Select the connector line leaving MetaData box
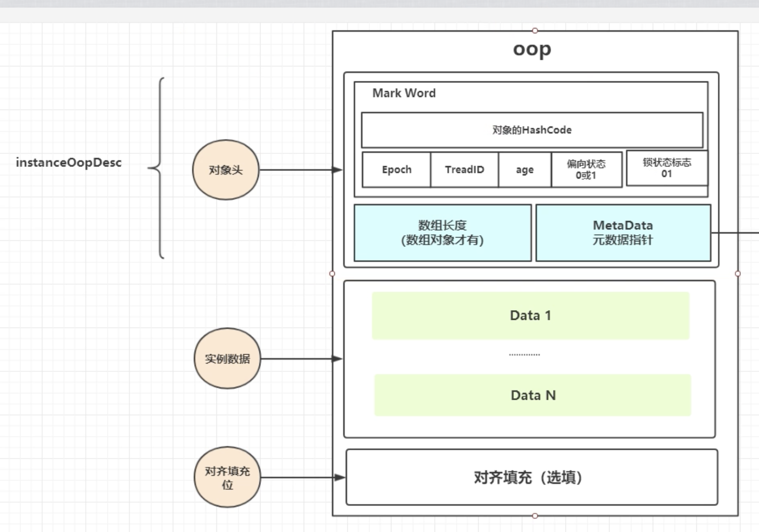This screenshot has height=532, width=759. [735, 233]
